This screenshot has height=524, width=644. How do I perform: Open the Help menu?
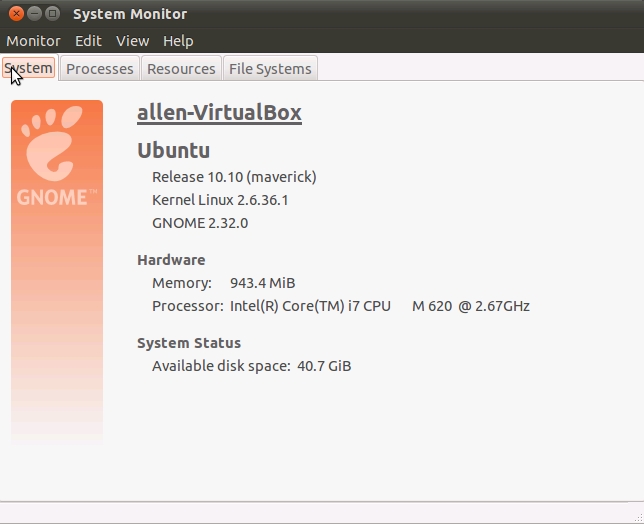pyautogui.click(x=178, y=41)
